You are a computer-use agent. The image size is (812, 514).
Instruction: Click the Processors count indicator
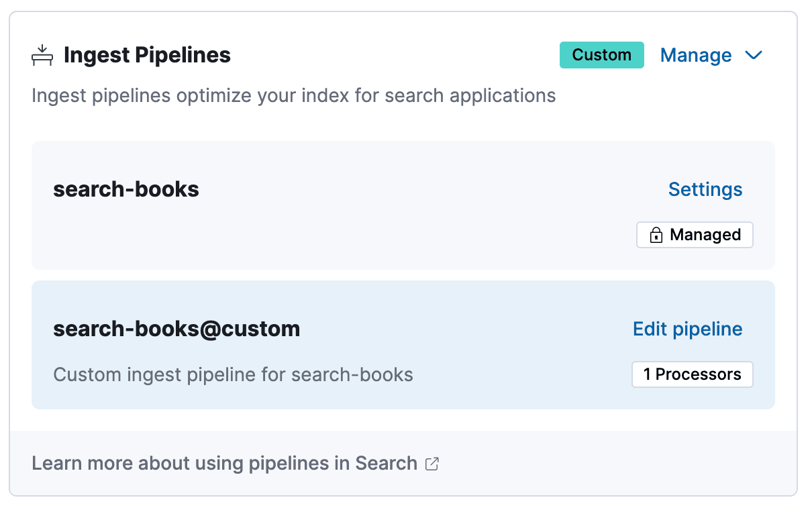692,374
